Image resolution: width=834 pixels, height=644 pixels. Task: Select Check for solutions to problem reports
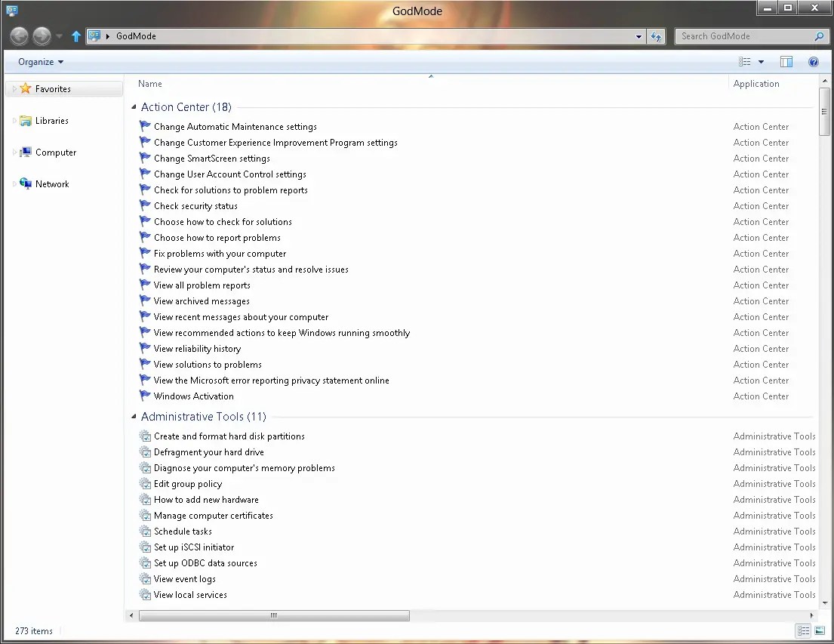(231, 190)
